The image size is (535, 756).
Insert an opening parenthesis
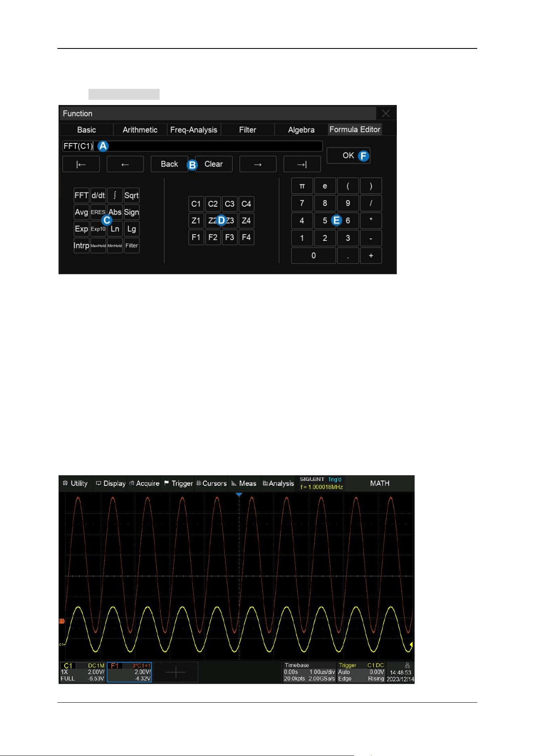point(348,186)
